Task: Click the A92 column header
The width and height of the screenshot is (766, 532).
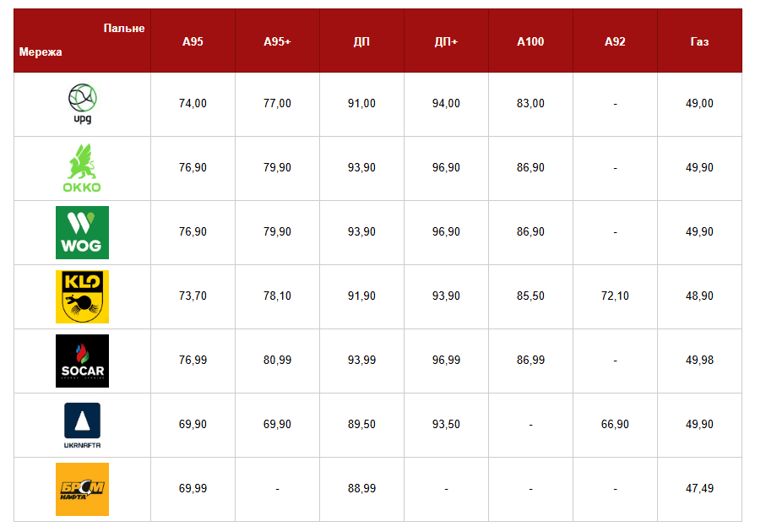Action: tap(615, 41)
